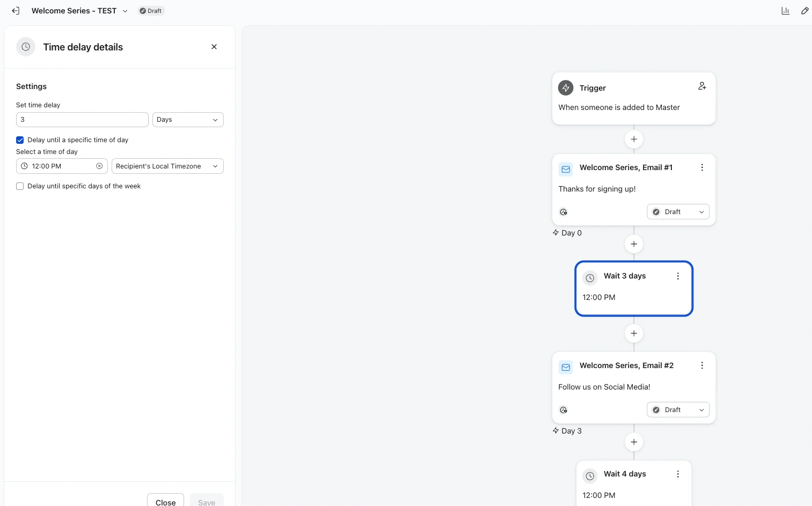Click the add-person icon on the Trigger card

pos(702,86)
